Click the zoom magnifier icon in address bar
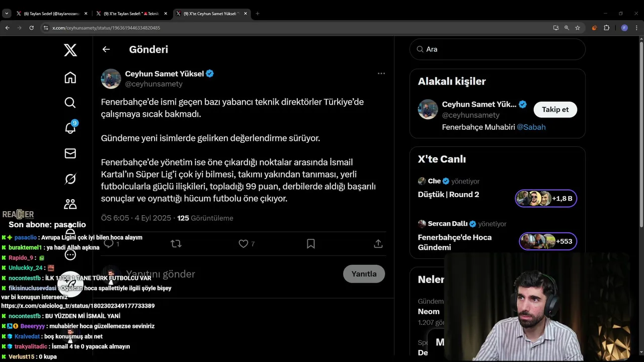Screen dimensions: 644x362 [567, 28]
